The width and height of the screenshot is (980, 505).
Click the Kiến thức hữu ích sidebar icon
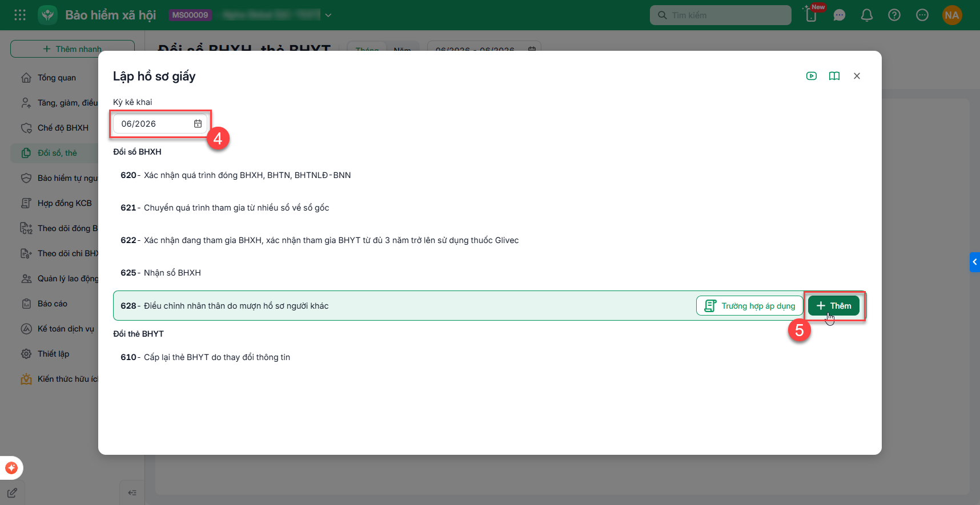(26, 379)
